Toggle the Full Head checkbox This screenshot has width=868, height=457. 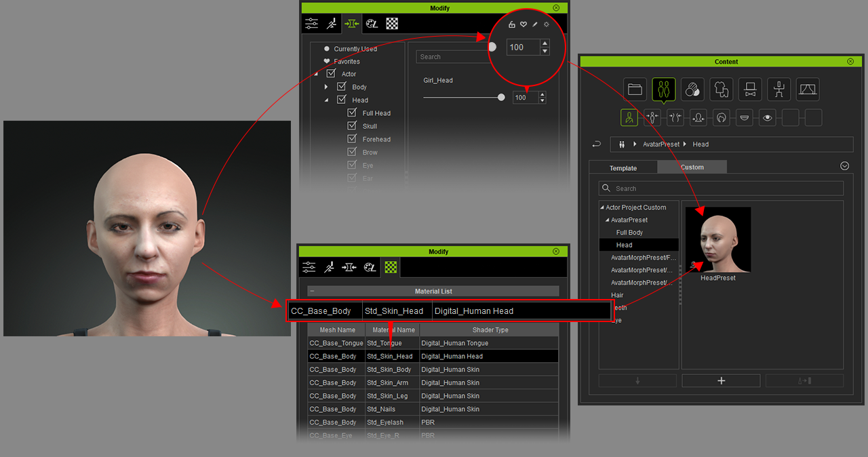[352, 113]
